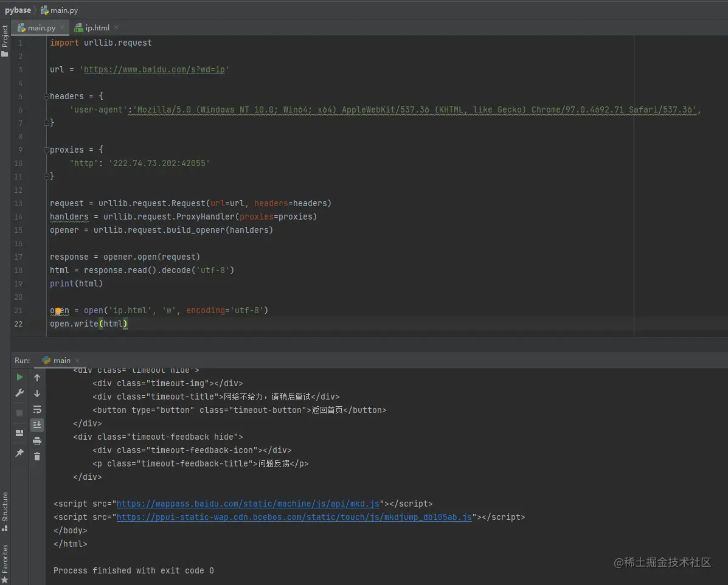Click fold end marker at line 11
Viewport: 728px width, 585px height.
[x=46, y=176]
